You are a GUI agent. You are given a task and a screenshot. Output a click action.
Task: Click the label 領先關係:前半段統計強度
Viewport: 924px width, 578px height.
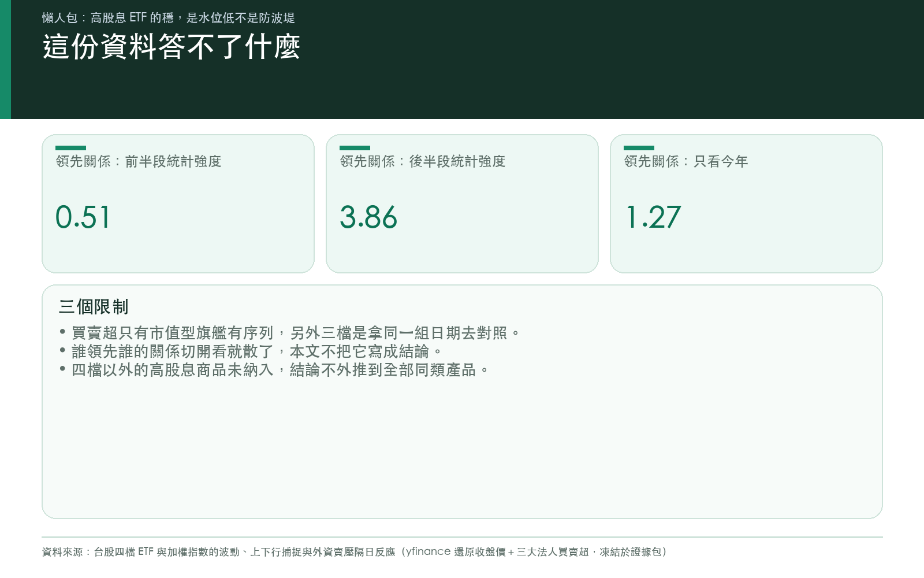pyautogui.click(x=139, y=161)
